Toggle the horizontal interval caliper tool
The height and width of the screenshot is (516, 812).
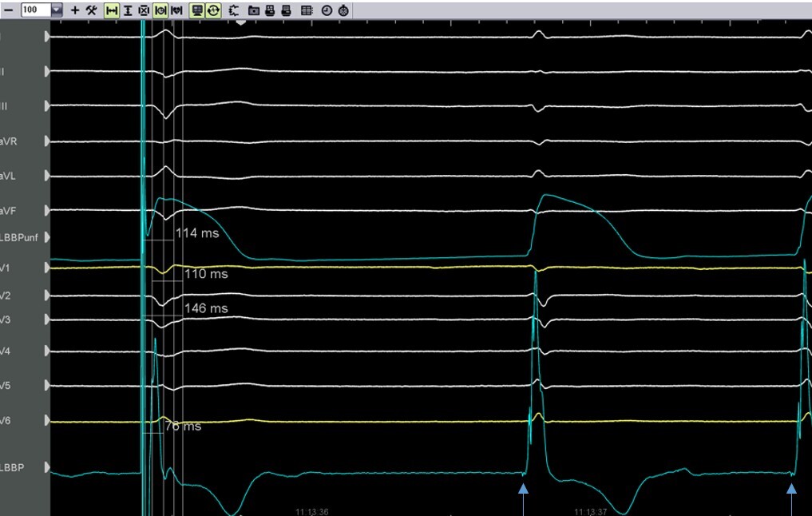111,10
